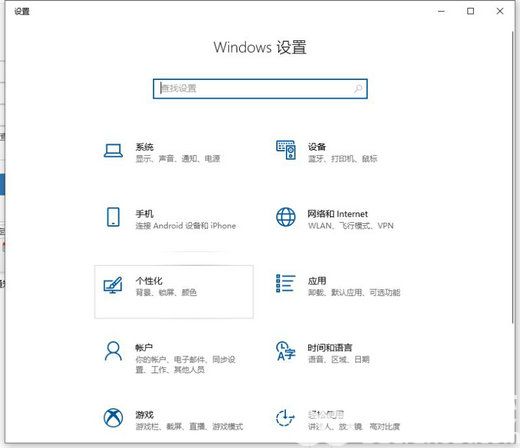This screenshot has height=448, width=520.
Task: Click the WLAN、飞行模式、VPN description
Action: 351,226
